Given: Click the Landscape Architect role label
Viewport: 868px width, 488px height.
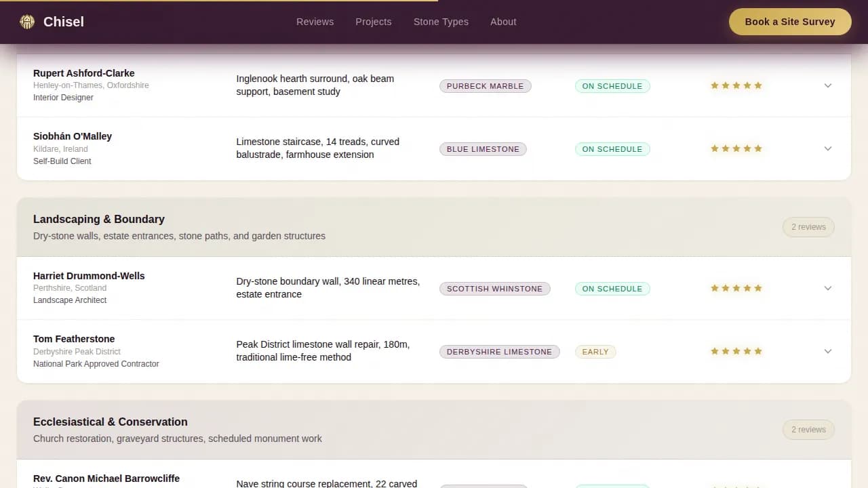Looking at the screenshot, I should pos(70,300).
